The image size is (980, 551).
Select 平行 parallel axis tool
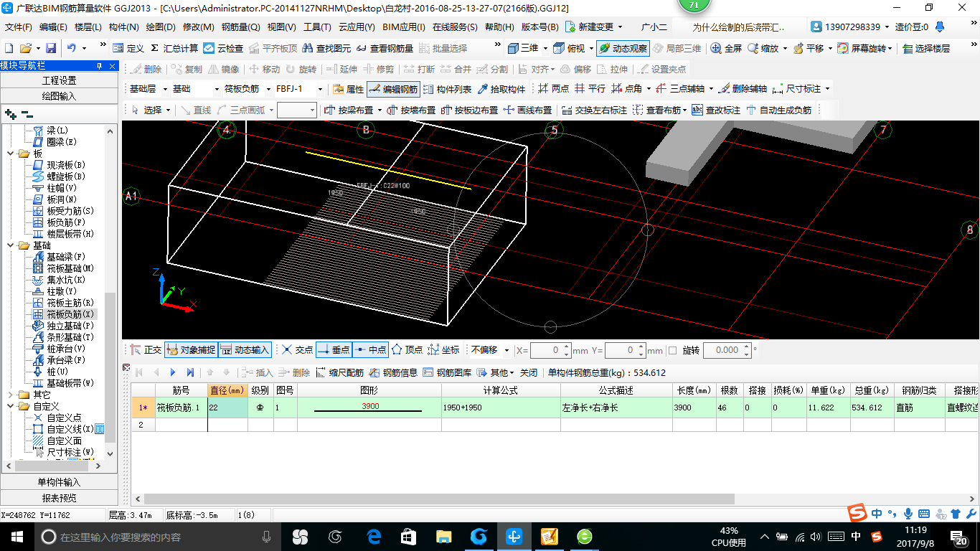pos(590,89)
